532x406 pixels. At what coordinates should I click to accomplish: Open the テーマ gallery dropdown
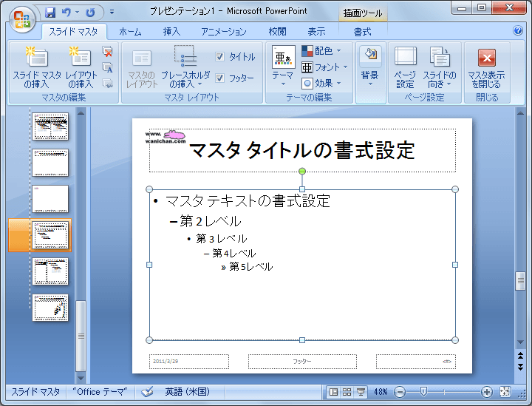283,67
